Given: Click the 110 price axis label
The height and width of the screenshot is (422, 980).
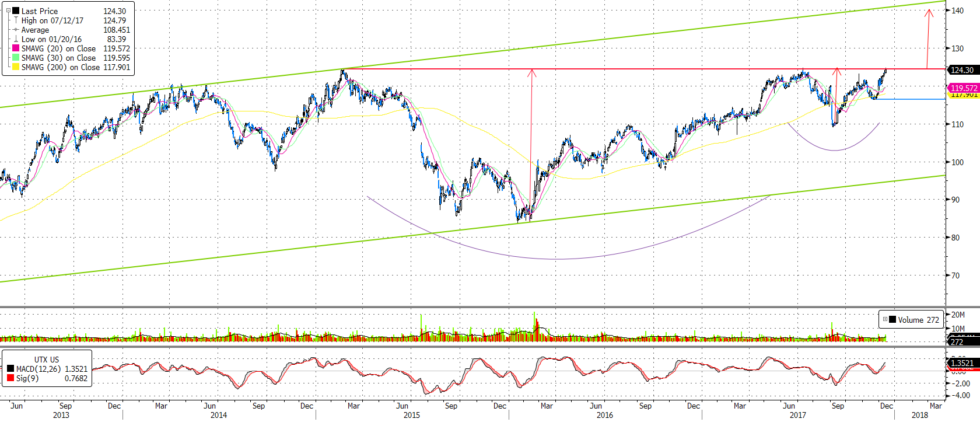Looking at the screenshot, I should (x=957, y=124).
